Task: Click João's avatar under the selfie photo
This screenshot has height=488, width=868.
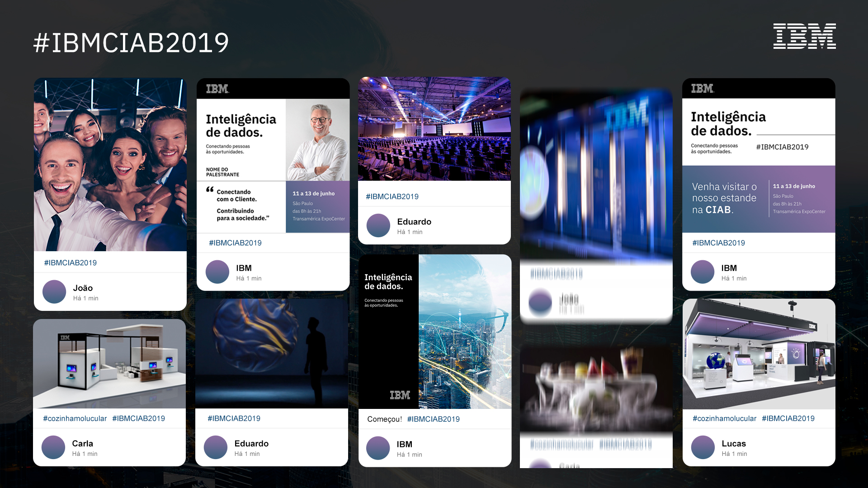Action: (x=54, y=291)
